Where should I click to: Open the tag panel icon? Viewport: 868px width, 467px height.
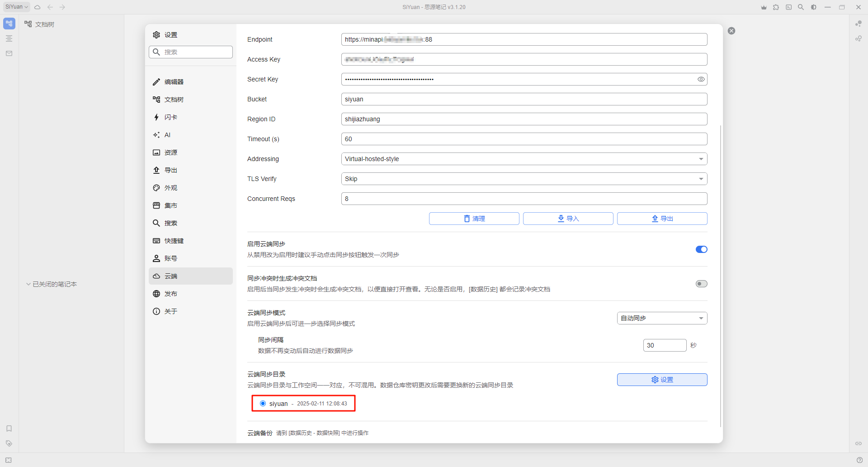pyautogui.click(x=9, y=443)
